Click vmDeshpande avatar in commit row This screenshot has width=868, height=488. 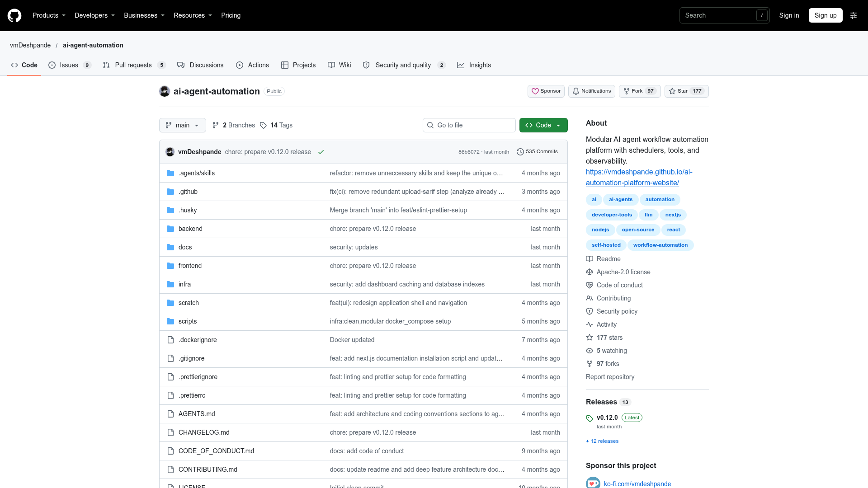tap(170, 152)
